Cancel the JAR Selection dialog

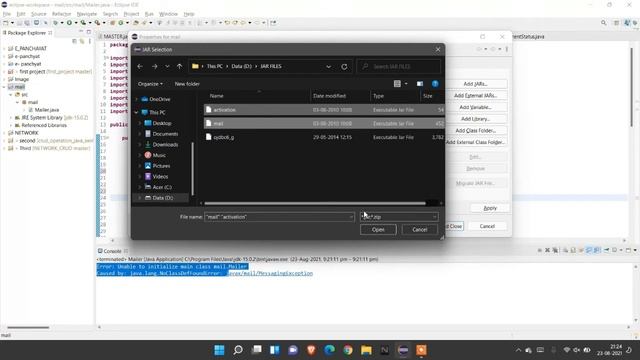pyautogui.click(x=420, y=229)
